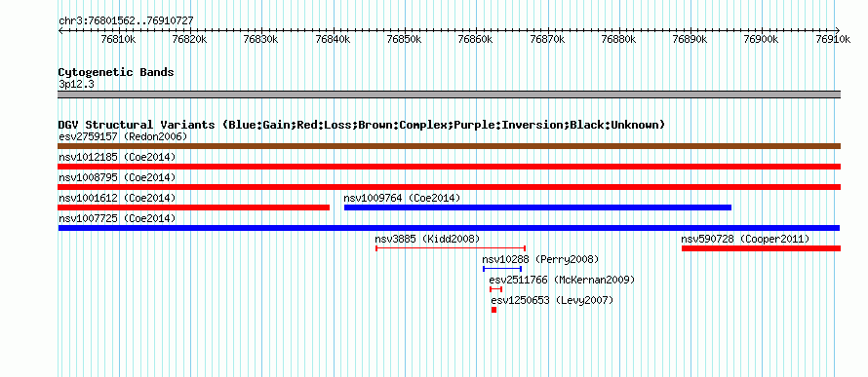Select the red nsv1008795 variant bar
This screenshot has width=868, height=377.
449,187
